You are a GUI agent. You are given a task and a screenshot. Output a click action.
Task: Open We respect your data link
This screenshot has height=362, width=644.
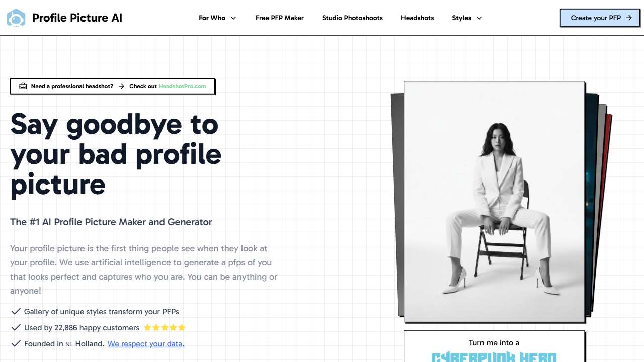coord(146,344)
